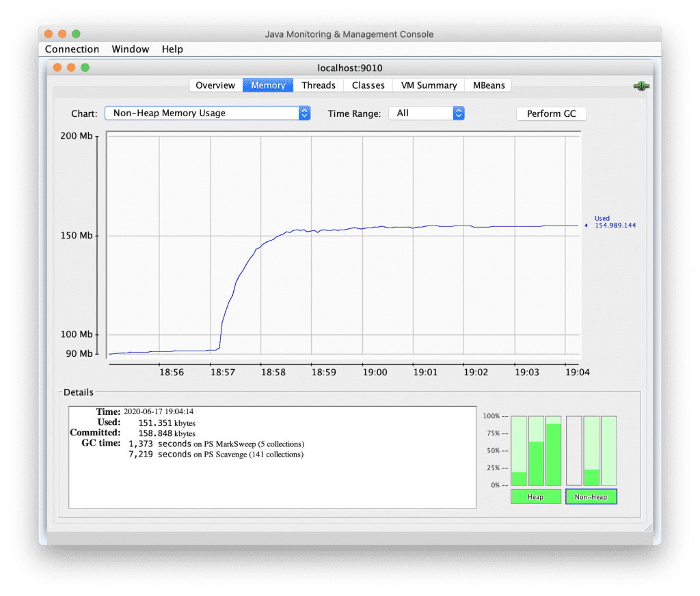Click the Used 154.989.144 chart label
Viewport: 700px width, 596px height.
click(x=615, y=222)
